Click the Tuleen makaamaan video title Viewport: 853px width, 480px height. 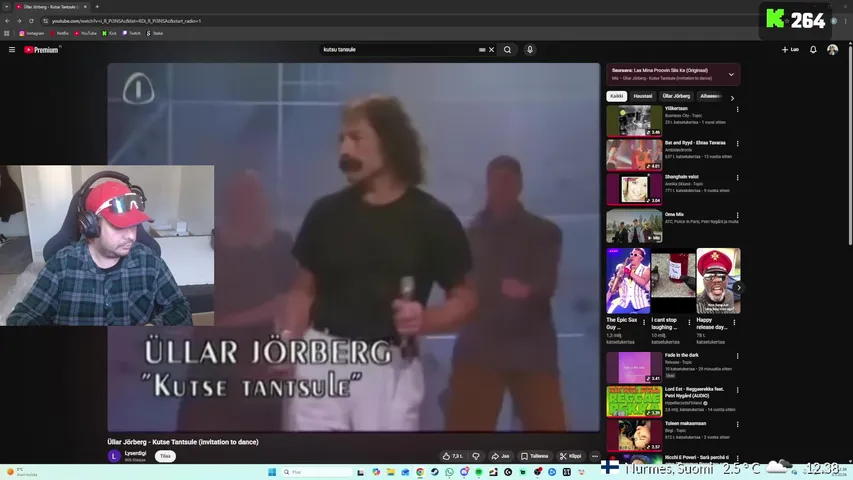(x=685, y=423)
